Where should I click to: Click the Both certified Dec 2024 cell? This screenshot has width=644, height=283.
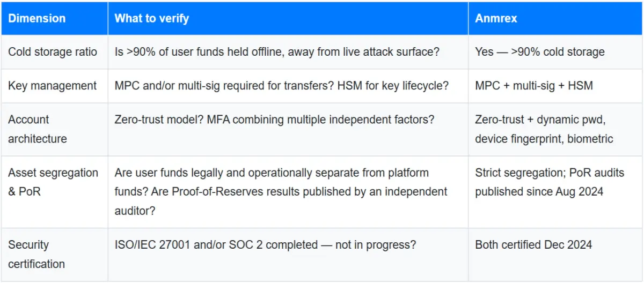(534, 245)
